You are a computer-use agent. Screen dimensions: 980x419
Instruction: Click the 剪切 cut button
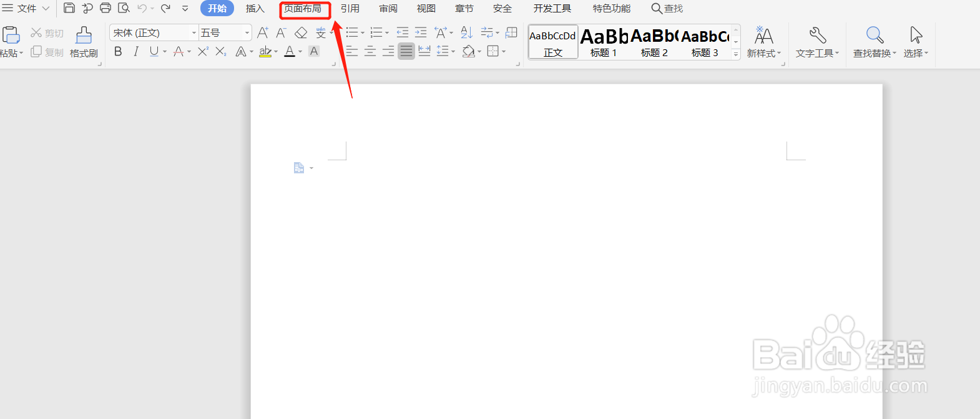click(x=47, y=33)
